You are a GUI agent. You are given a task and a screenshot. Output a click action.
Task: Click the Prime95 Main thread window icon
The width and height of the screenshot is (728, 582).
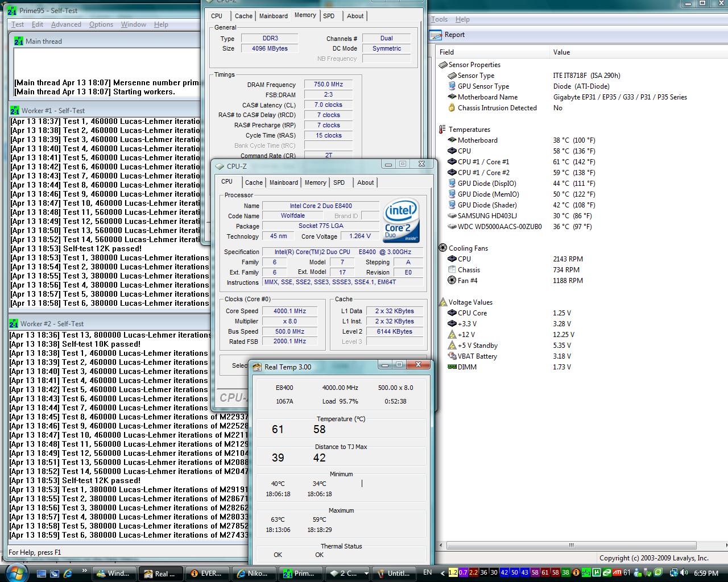point(19,41)
